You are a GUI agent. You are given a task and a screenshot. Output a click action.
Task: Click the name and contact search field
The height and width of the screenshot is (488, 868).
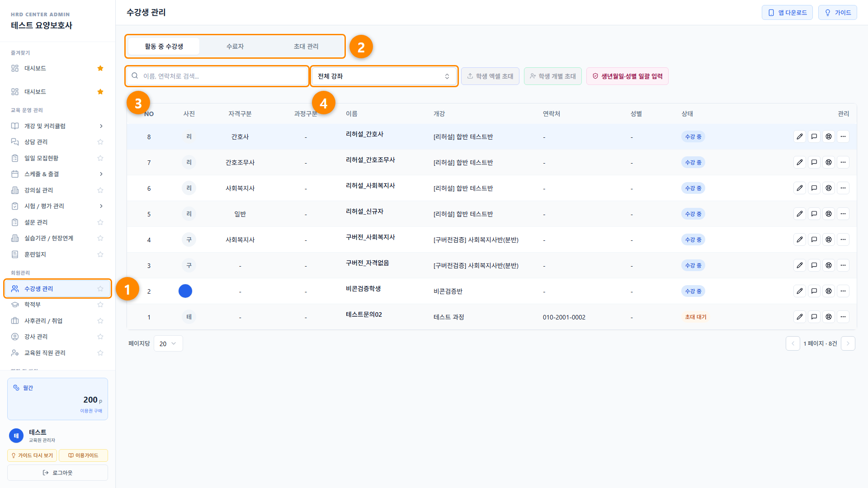(x=217, y=76)
